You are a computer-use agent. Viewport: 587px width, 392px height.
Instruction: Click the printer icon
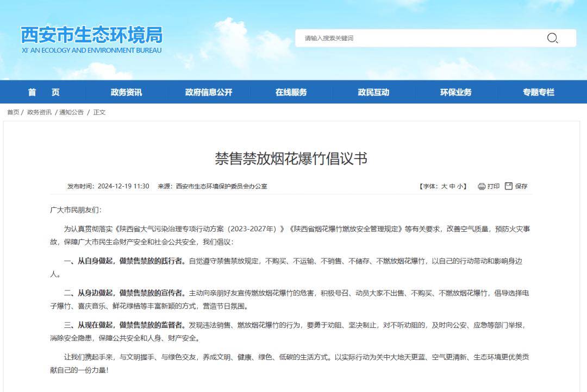coord(482,186)
